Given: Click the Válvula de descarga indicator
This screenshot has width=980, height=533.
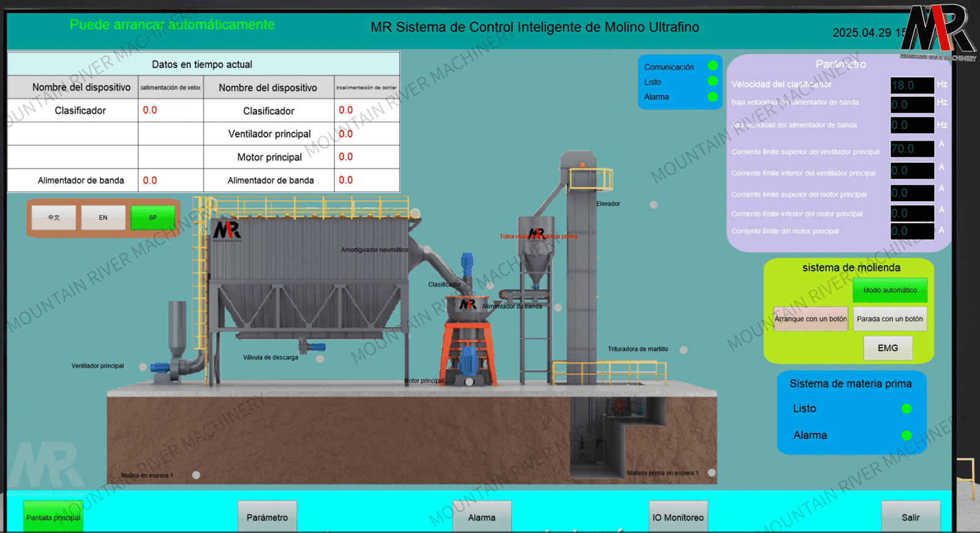Looking at the screenshot, I should pos(320,359).
